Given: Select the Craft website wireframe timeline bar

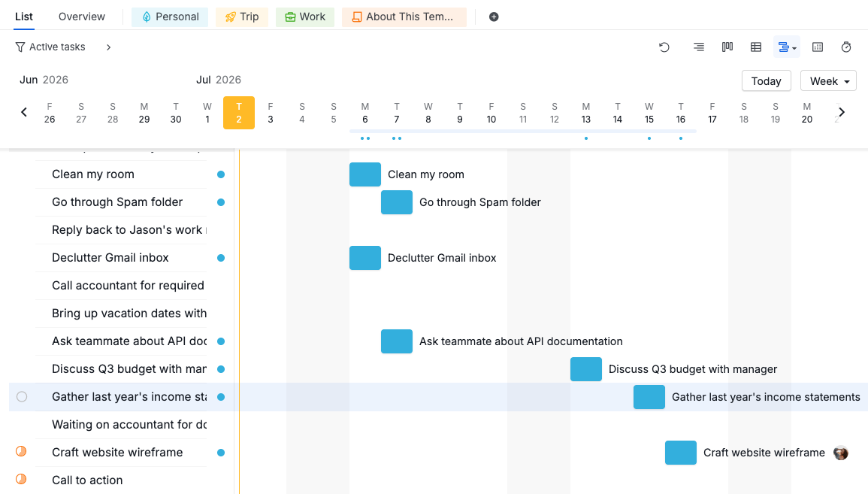Looking at the screenshot, I should (x=680, y=453).
